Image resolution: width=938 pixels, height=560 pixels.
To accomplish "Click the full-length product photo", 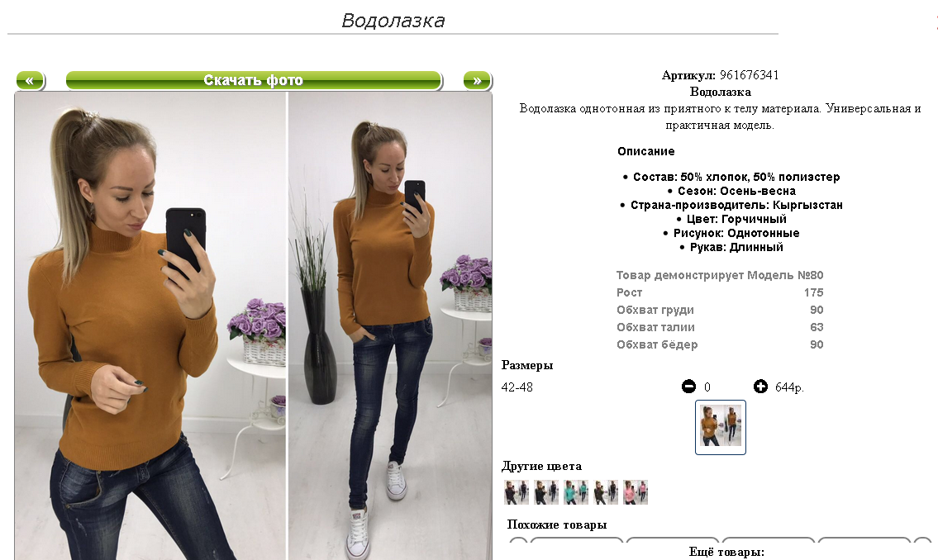I will pos(390,325).
